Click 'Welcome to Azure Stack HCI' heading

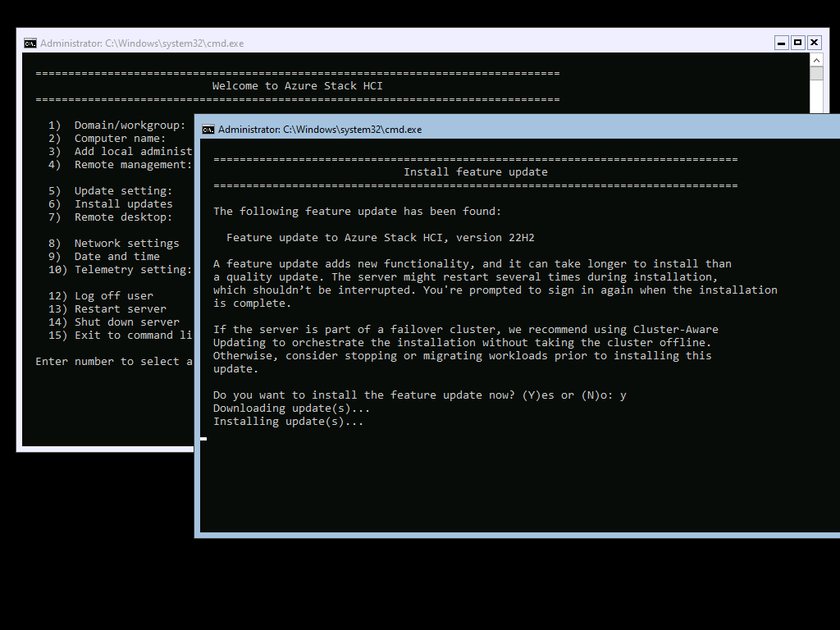pyautogui.click(x=297, y=86)
